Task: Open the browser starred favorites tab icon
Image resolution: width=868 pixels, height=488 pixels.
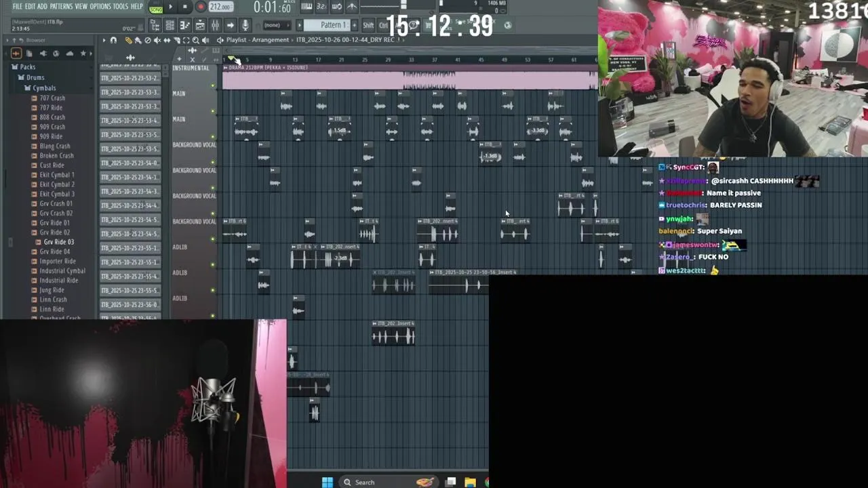Action: pyautogui.click(x=83, y=54)
